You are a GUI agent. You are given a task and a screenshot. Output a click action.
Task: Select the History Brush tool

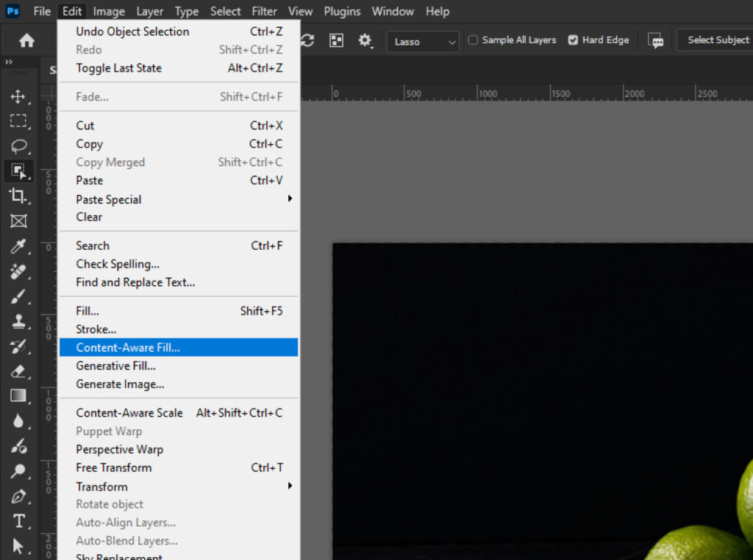tap(18, 346)
